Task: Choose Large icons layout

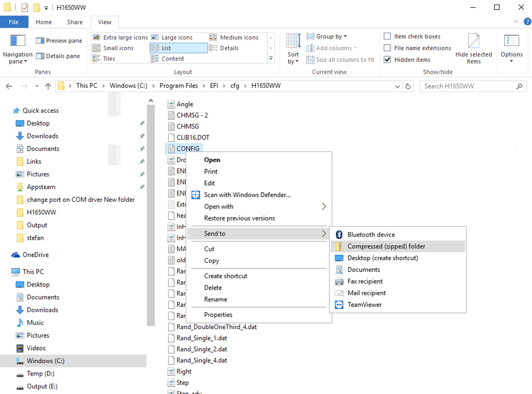Action: pyautogui.click(x=172, y=37)
